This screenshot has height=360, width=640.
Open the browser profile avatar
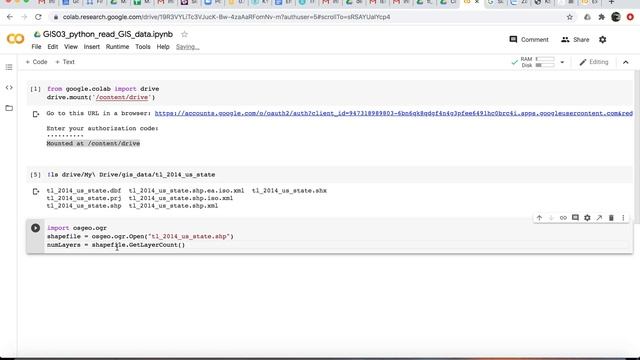616,17
